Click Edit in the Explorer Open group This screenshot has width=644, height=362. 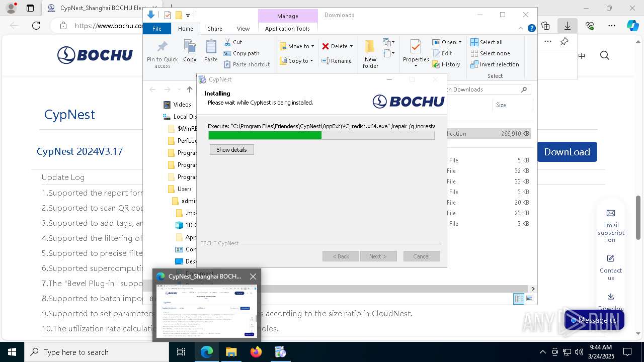(442, 53)
